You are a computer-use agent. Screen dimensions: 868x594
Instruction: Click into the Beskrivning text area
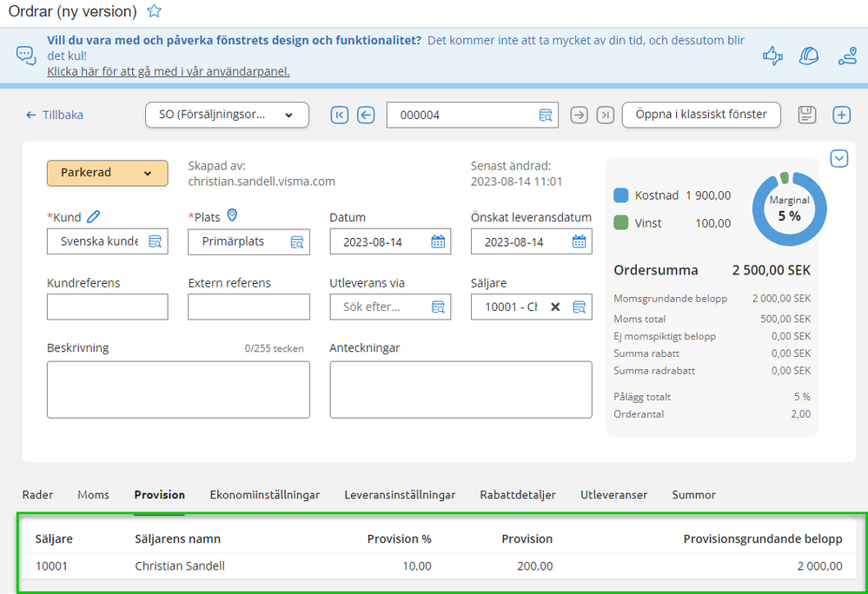pos(178,389)
